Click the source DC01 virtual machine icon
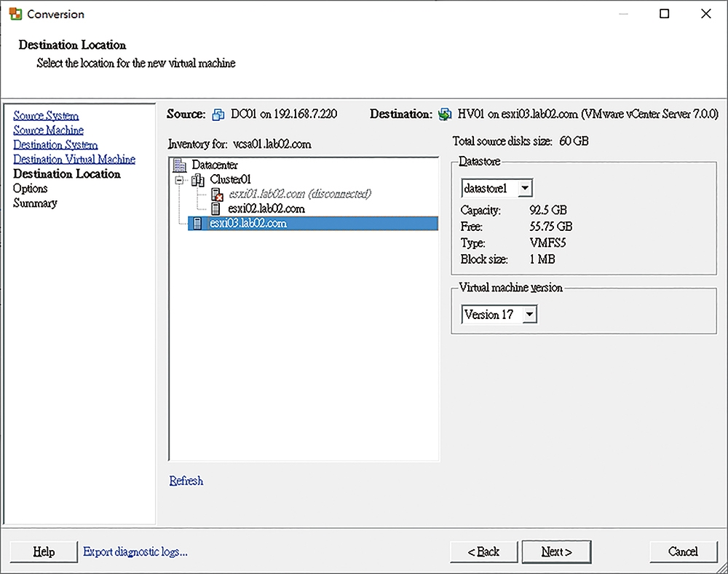Viewport: 728px width, 574px height. click(x=218, y=114)
